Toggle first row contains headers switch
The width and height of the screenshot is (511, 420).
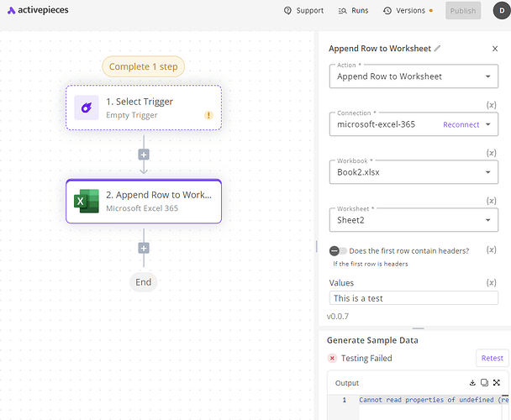point(338,251)
